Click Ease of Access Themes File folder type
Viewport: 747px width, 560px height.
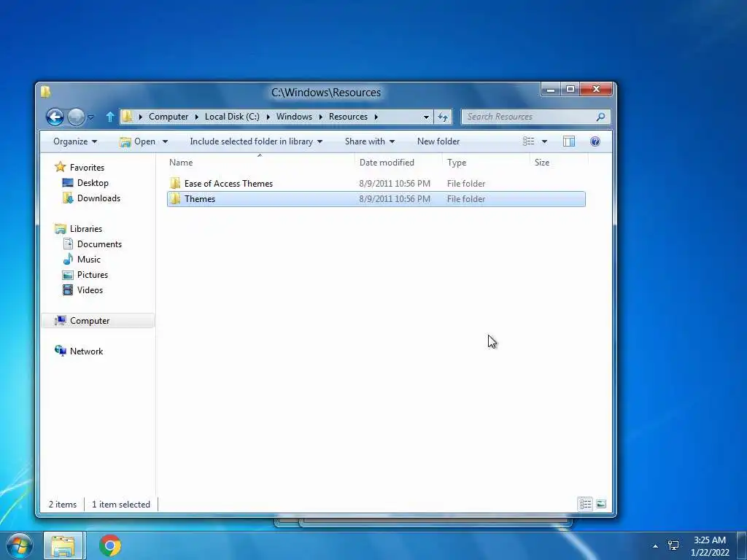[x=466, y=183]
